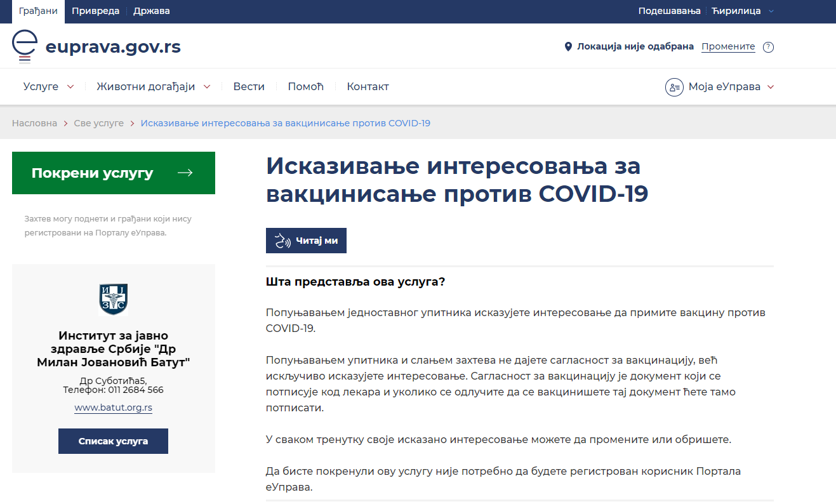
Task: Click the Moja eUprava user profile icon
Action: point(674,87)
